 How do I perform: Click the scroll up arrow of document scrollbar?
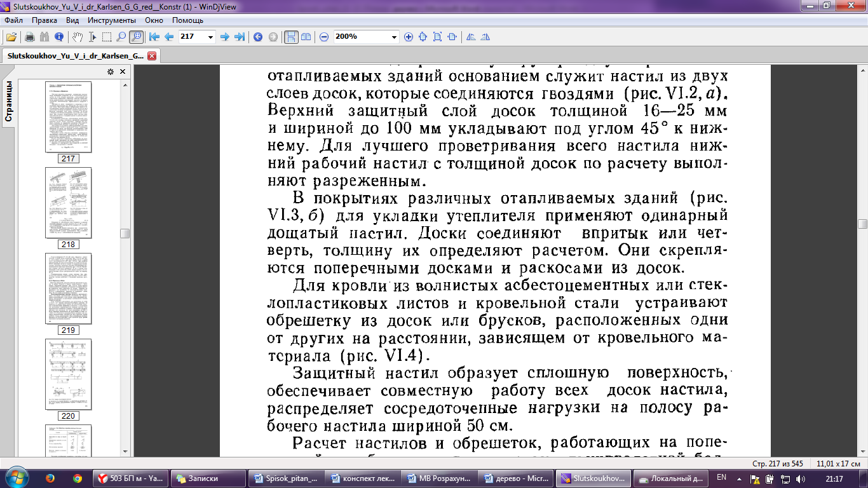point(862,69)
